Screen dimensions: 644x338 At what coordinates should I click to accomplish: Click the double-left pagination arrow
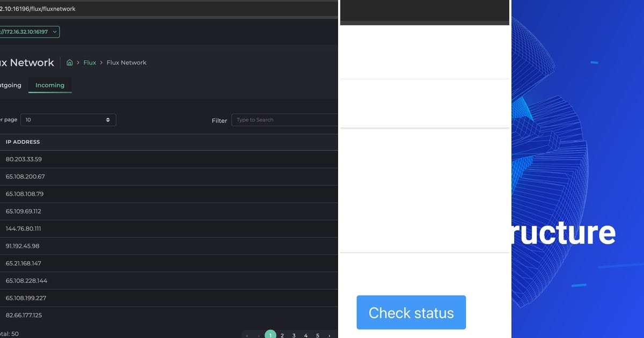click(x=247, y=335)
